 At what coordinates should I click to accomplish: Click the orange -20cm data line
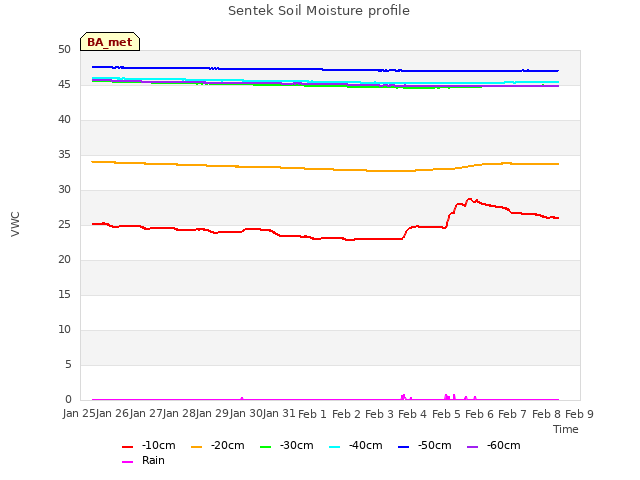325,168
